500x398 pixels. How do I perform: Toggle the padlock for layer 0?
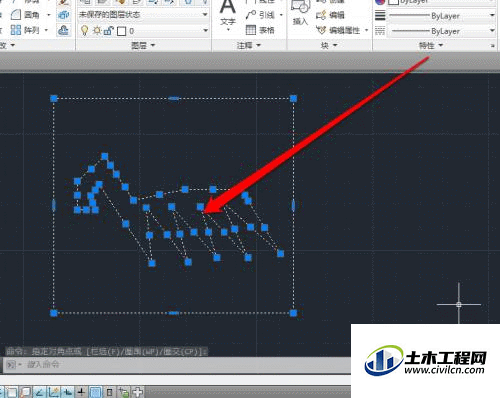point(109,31)
